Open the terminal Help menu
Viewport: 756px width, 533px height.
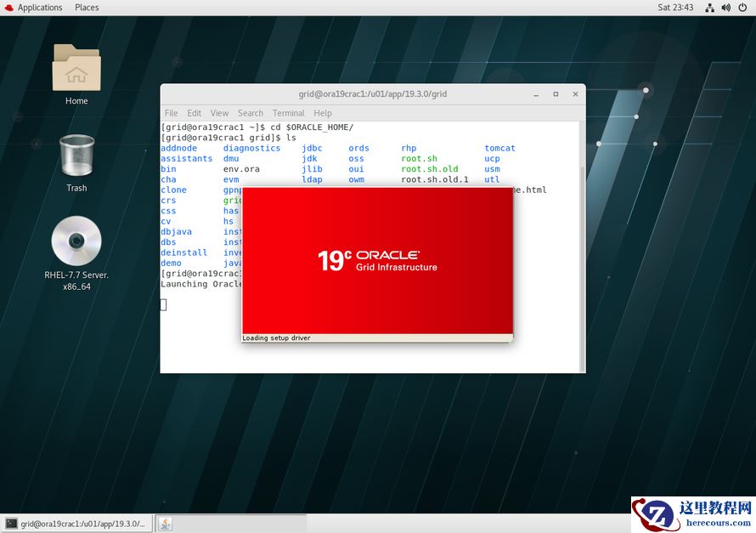pyautogui.click(x=322, y=113)
